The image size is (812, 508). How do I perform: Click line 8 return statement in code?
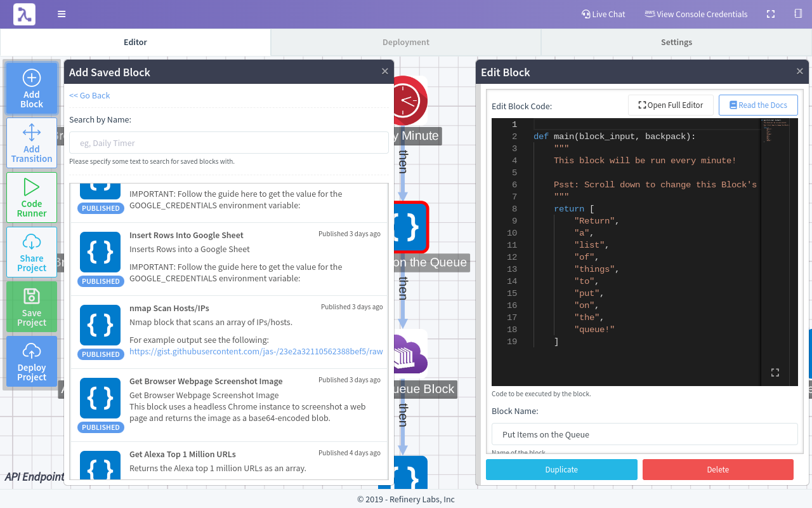tap(574, 208)
